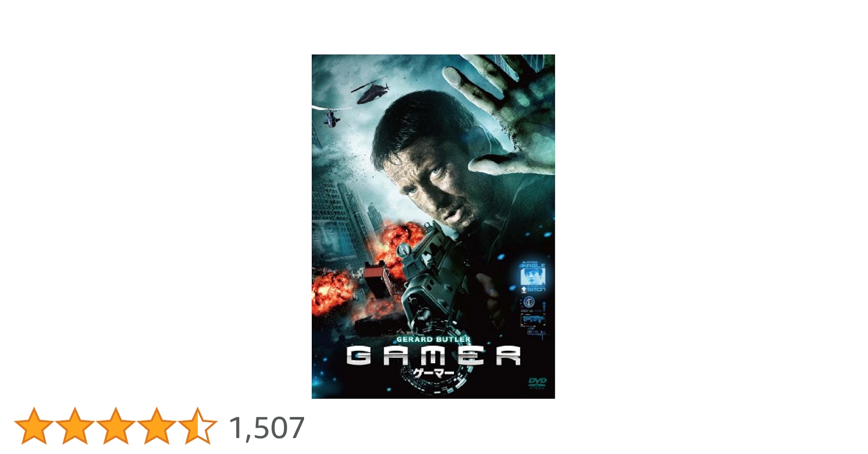This screenshot has height=454, width=868.
Task: Select the fourth gold rating star
Action: pos(157,425)
